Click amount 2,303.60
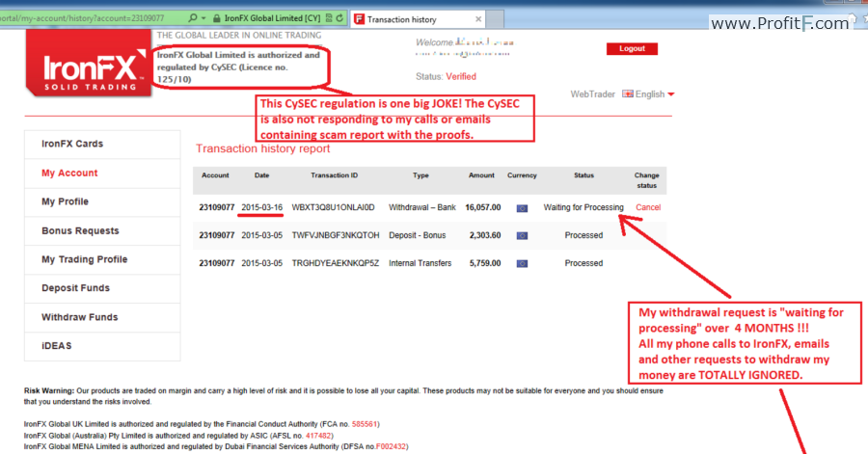Image resolution: width=868 pixels, height=454 pixels. click(x=485, y=235)
